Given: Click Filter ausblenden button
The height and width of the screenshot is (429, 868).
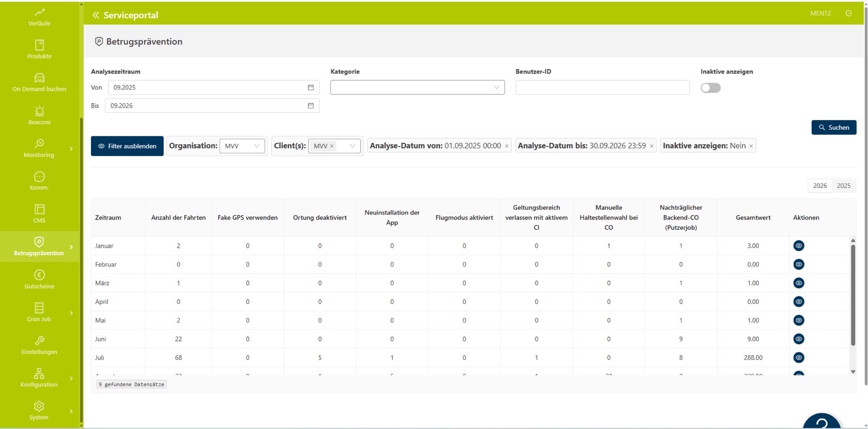Looking at the screenshot, I should click(127, 146).
